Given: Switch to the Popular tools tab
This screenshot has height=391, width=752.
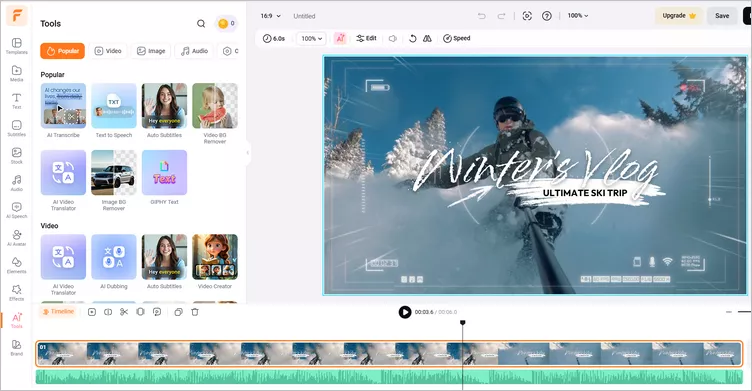Looking at the screenshot, I should tap(62, 51).
